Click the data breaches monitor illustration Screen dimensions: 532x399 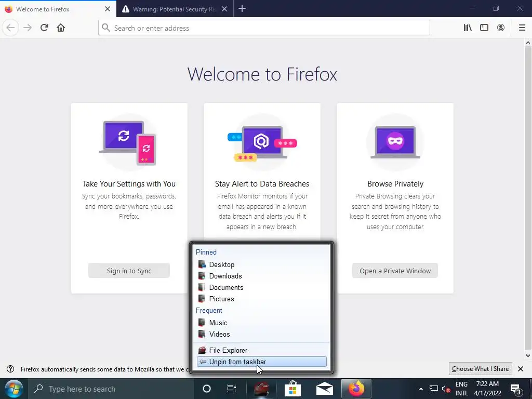click(262, 142)
